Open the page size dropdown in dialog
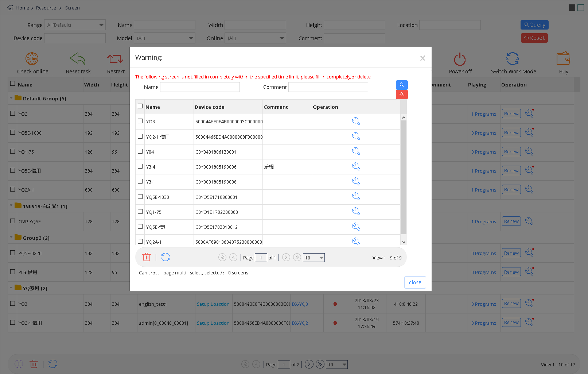The width and height of the screenshot is (588, 374). click(x=314, y=258)
